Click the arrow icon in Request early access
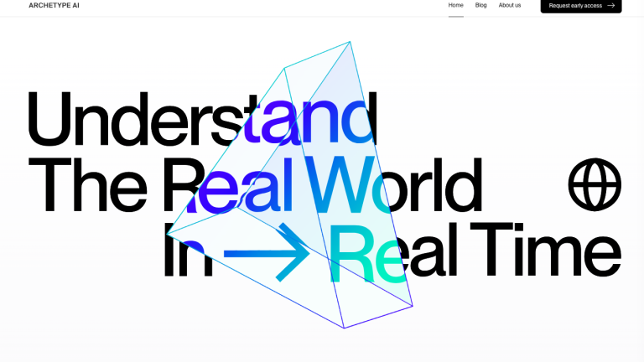644x362 pixels. coord(610,6)
